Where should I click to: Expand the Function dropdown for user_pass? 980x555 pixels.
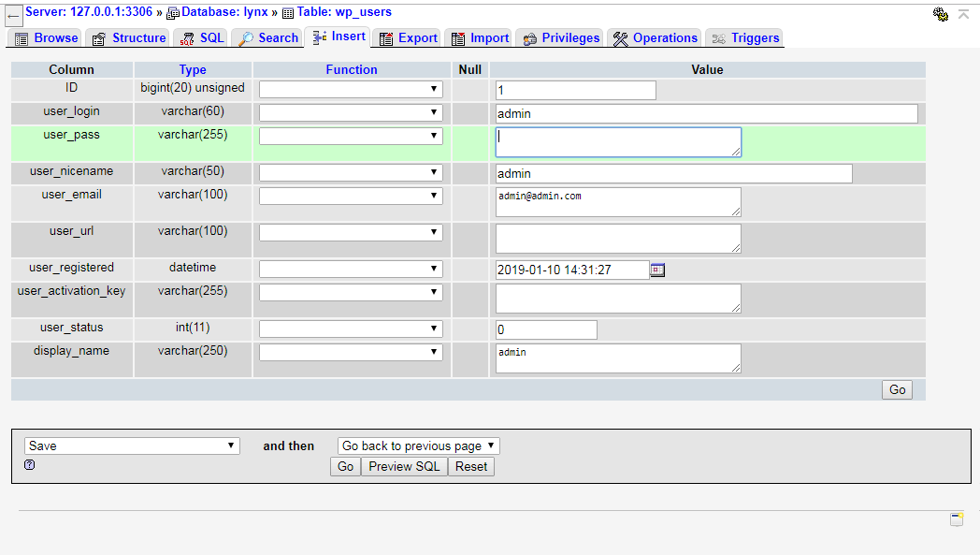[351, 137]
